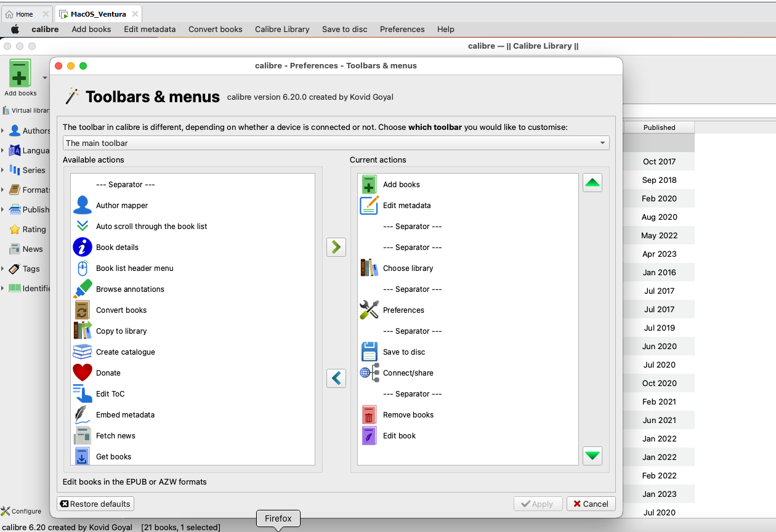776x532 pixels.
Task: Click the large Add books icon in main window
Action: (20, 74)
